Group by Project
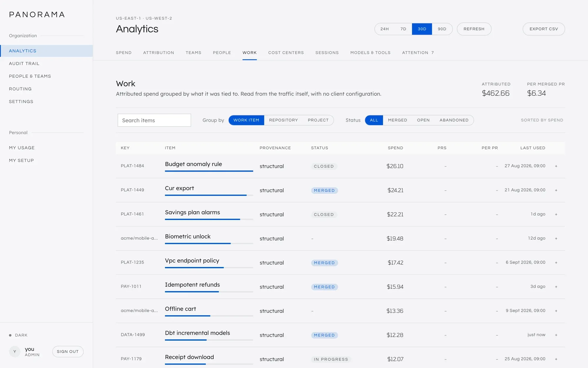Viewport: 588px width, 368px height. click(318, 120)
